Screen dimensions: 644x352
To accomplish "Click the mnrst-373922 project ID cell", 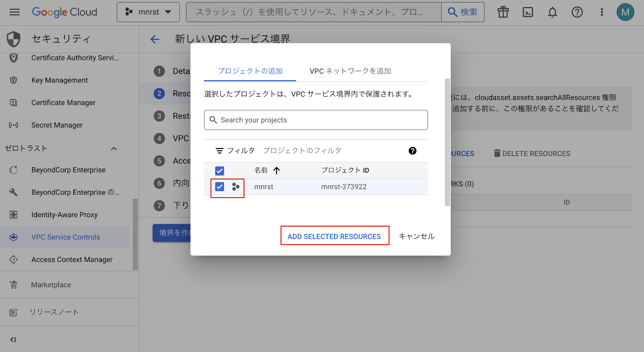I will (x=344, y=187).
